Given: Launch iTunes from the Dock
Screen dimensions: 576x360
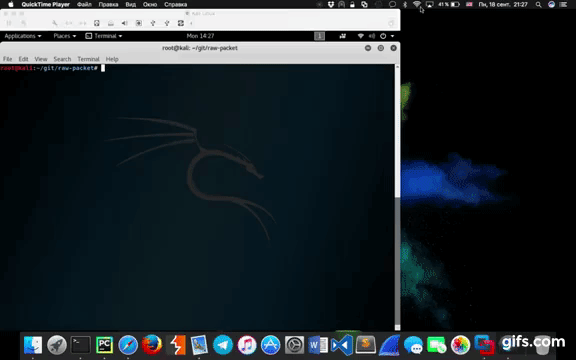Looking at the screenshot, I should [247, 345].
